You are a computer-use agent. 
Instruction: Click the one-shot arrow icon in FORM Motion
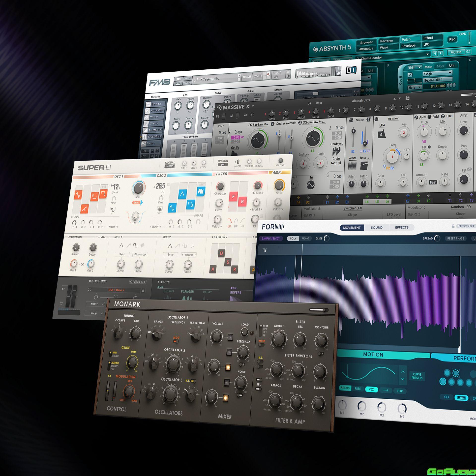point(386,390)
